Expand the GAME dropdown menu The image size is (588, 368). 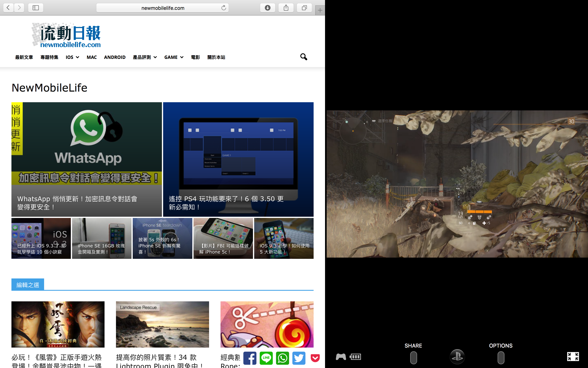coord(174,57)
